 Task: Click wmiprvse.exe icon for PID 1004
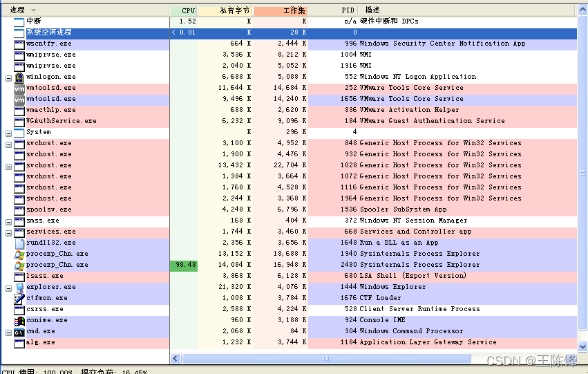point(19,55)
